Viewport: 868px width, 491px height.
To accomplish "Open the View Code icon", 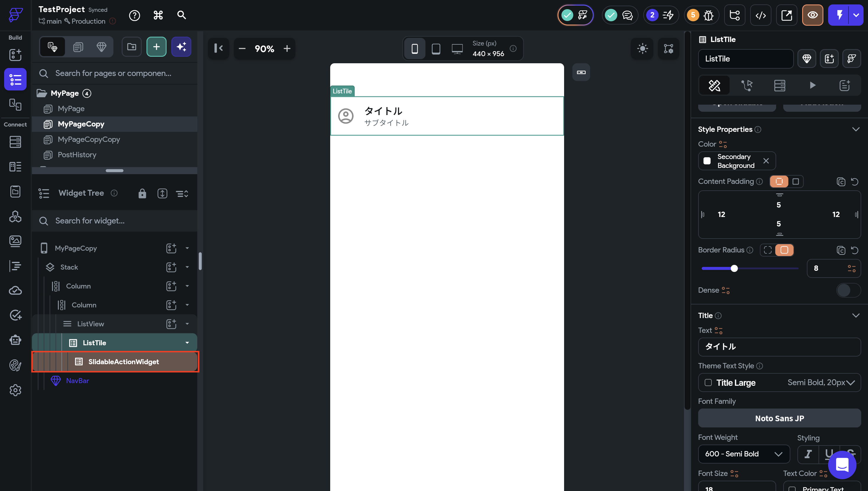I will [760, 15].
